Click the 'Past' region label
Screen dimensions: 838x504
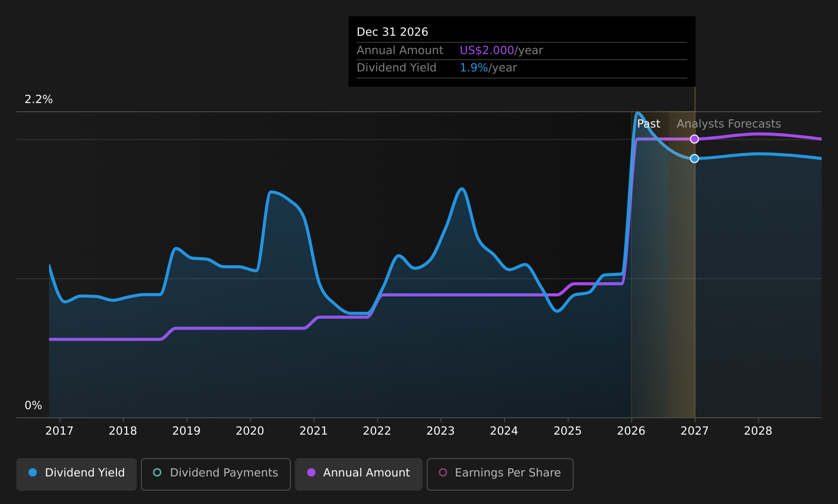(x=649, y=124)
